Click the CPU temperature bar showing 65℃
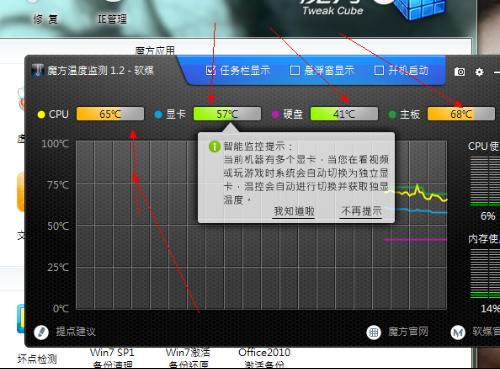This screenshot has height=369, width=500. coord(110,114)
